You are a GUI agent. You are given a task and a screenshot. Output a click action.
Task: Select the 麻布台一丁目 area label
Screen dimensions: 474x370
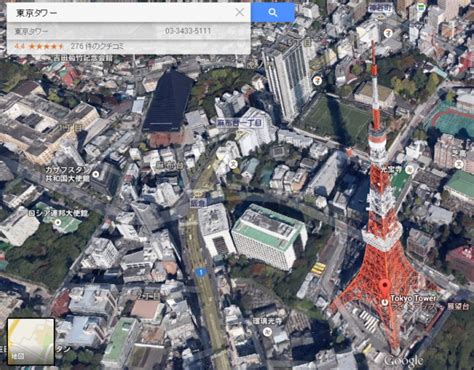coord(239,123)
